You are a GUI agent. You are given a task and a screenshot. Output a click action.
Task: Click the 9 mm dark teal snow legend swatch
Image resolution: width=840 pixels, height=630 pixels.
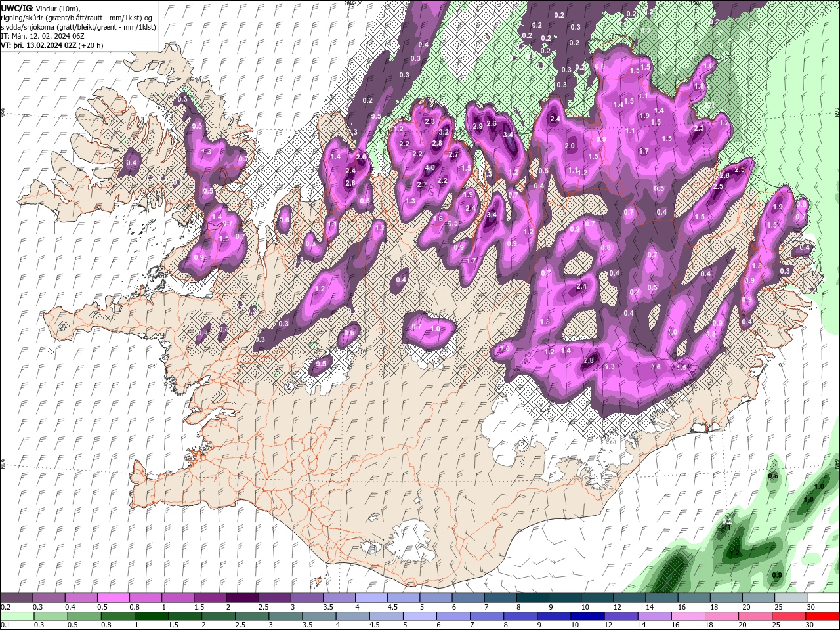[x=565, y=598]
